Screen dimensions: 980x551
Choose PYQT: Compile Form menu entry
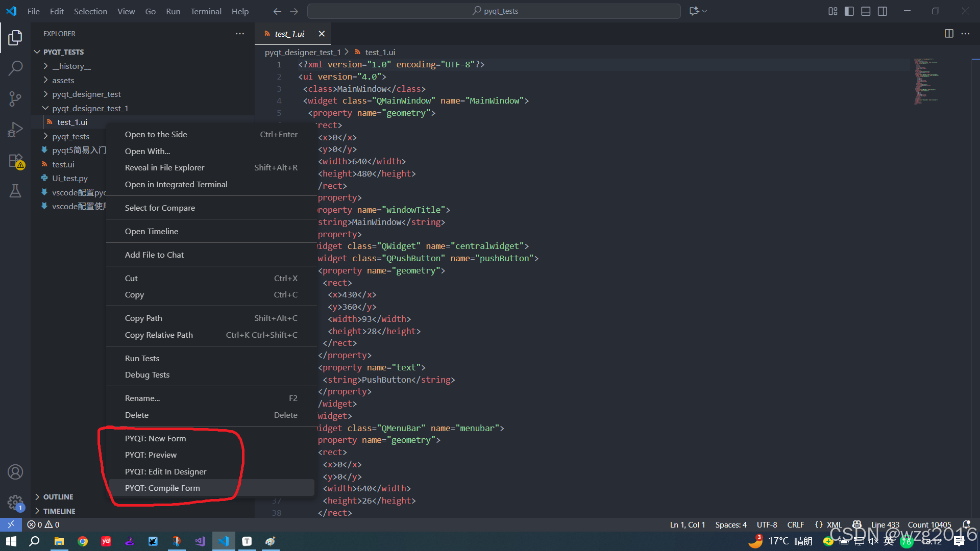coord(162,488)
